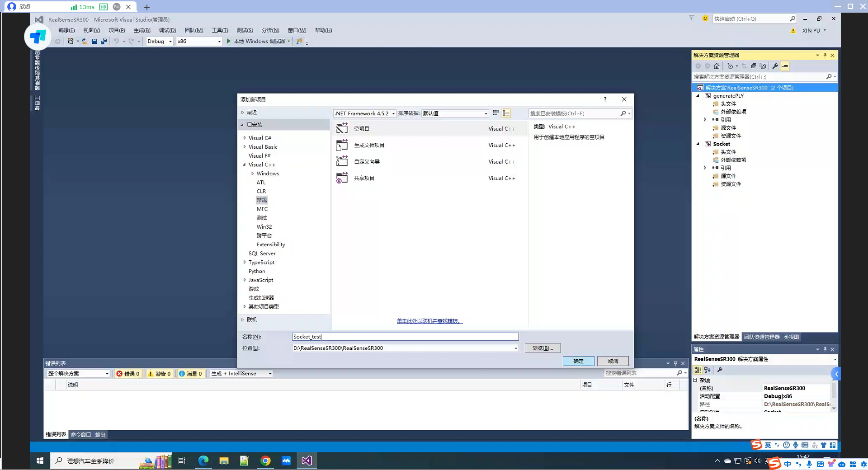Open the 生成 + IntelliSense dropdown
Image resolution: width=868 pixels, height=470 pixels.
[241, 374]
